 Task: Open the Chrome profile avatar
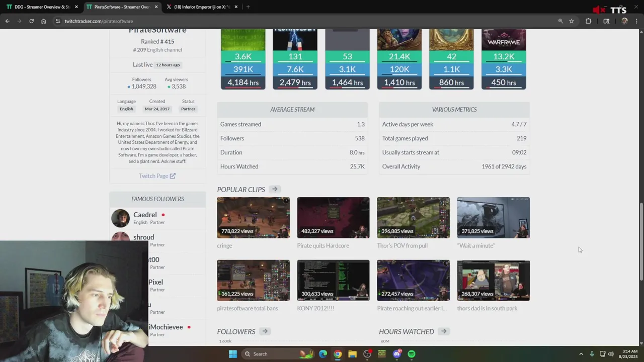(624, 21)
